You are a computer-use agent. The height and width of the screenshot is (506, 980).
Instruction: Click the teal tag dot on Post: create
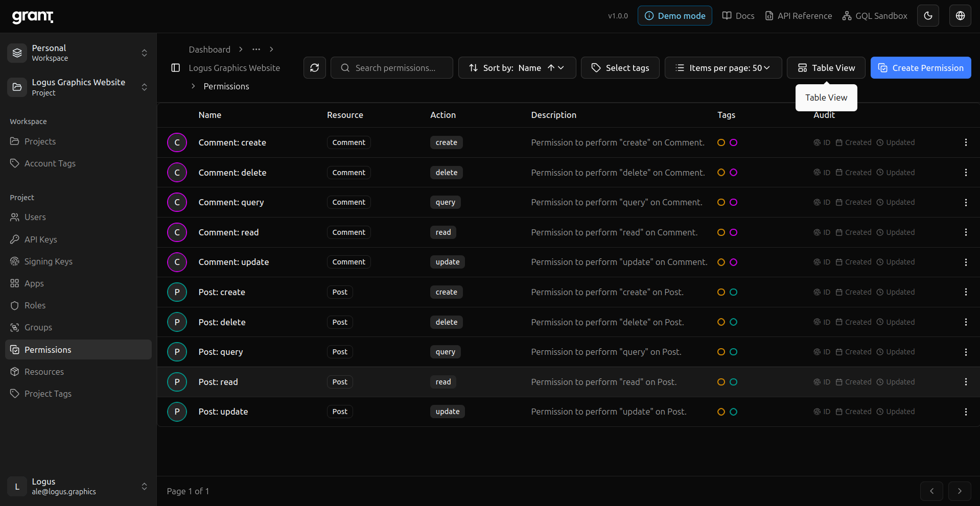click(733, 292)
